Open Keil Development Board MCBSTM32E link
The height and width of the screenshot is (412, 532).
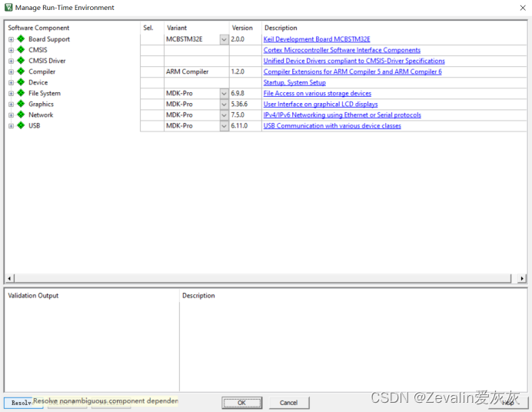[317, 39]
